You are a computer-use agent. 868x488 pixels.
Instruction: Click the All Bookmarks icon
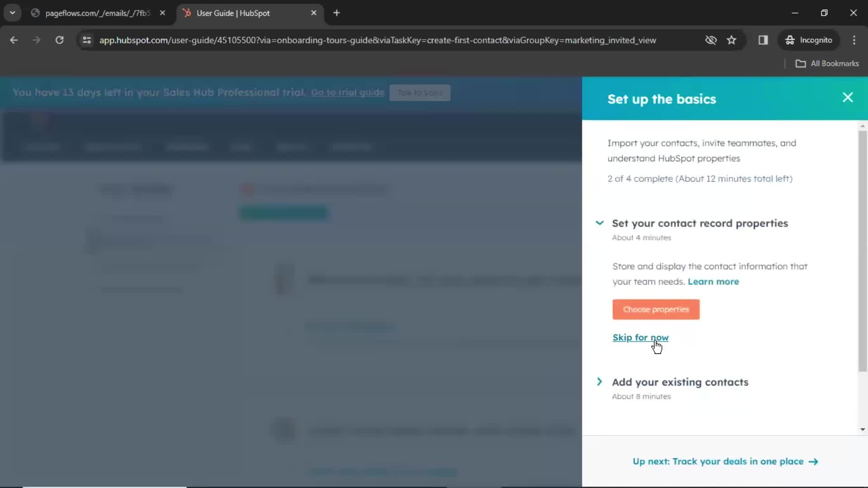(800, 63)
